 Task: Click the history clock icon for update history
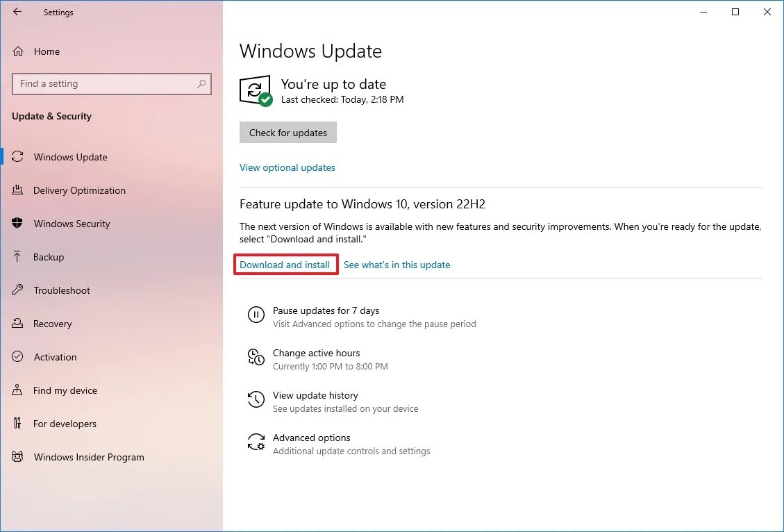256,399
